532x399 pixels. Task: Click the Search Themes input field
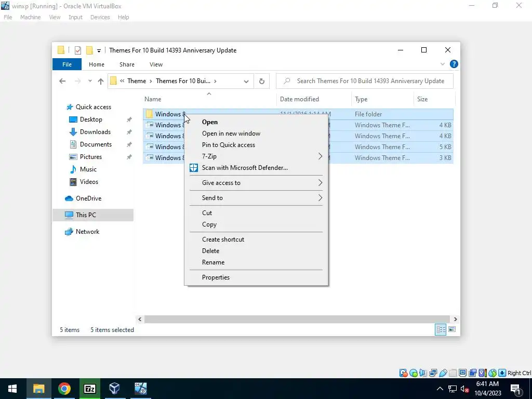coord(365,81)
